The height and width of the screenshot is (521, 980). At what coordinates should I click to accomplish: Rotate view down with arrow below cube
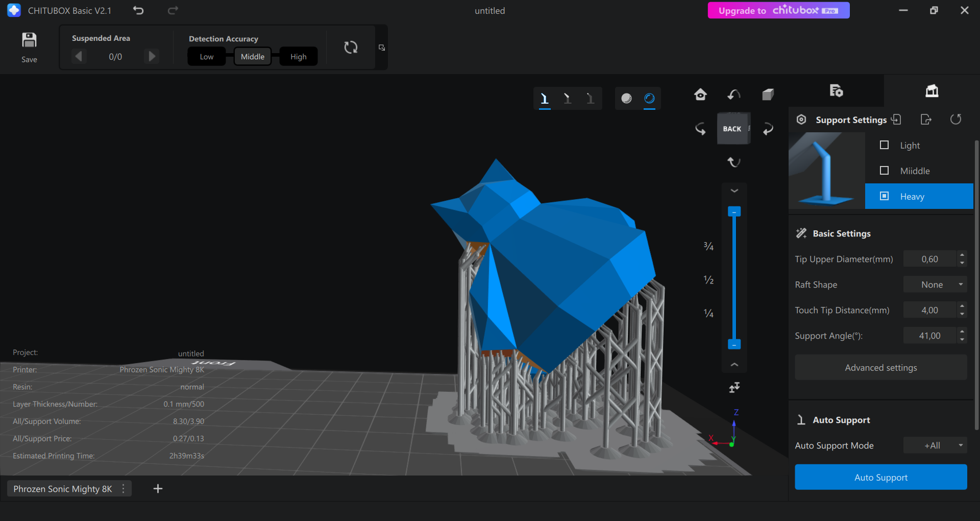coord(734,162)
